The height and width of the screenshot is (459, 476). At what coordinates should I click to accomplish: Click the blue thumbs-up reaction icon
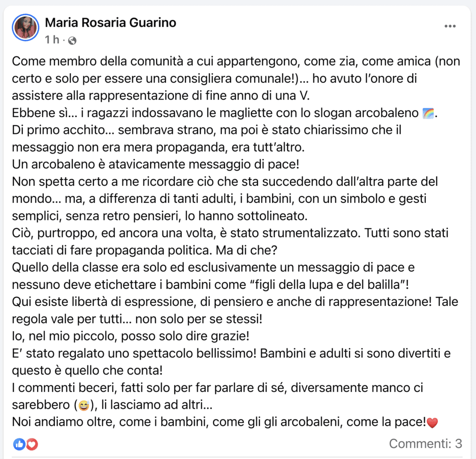20,444
